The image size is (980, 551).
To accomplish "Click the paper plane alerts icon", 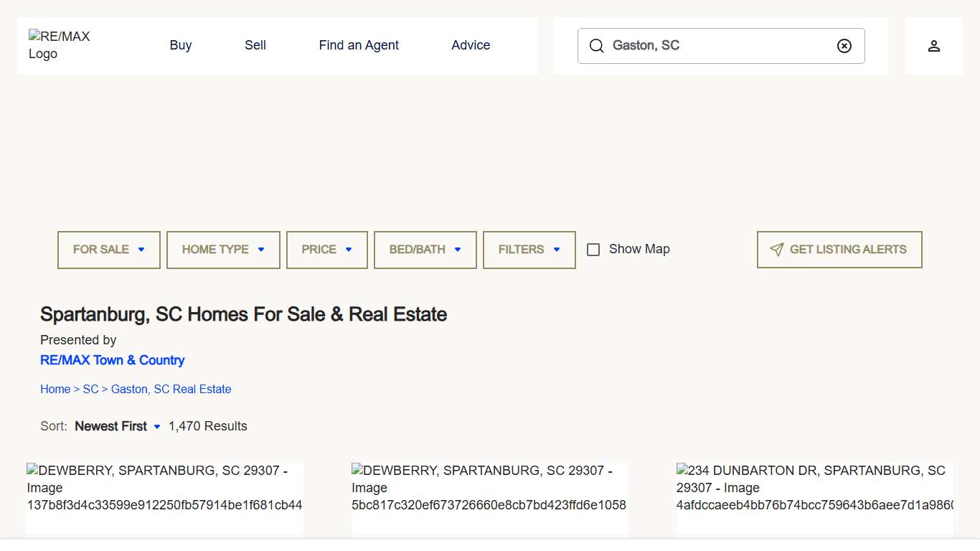I will coord(776,250).
